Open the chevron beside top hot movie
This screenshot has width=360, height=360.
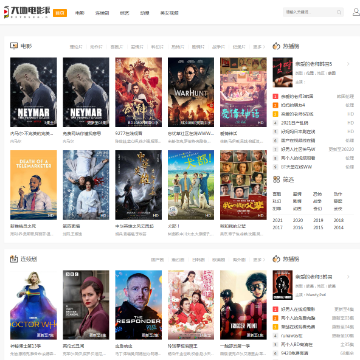pyautogui.click(x=348, y=64)
